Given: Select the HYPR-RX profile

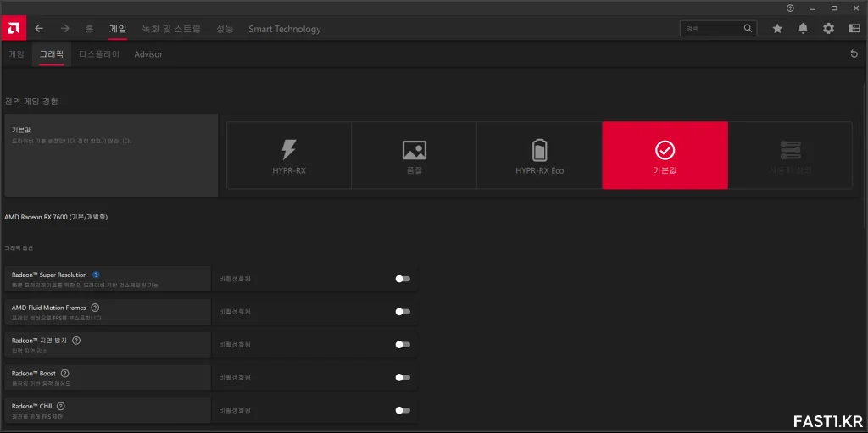Looking at the screenshot, I should click(289, 156).
